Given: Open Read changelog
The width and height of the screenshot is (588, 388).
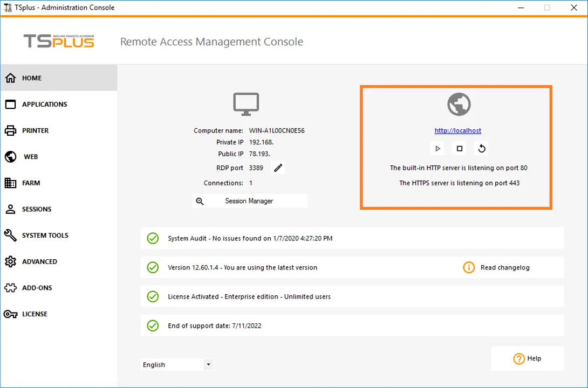Looking at the screenshot, I should tap(505, 267).
